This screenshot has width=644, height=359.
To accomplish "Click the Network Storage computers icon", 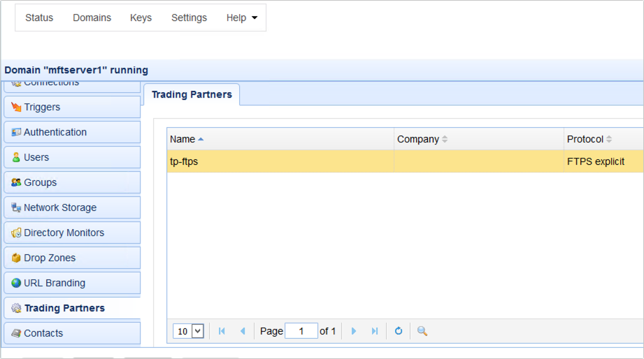I will (x=16, y=207).
